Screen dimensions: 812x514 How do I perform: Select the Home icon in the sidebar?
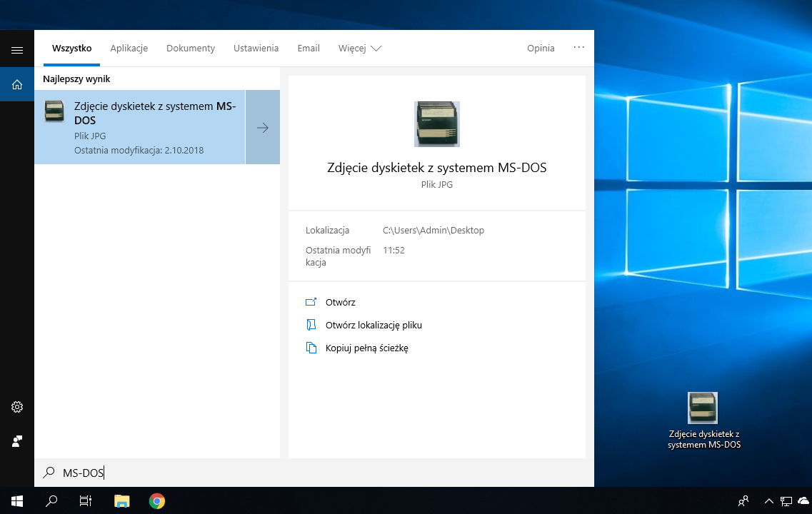click(17, 84)
